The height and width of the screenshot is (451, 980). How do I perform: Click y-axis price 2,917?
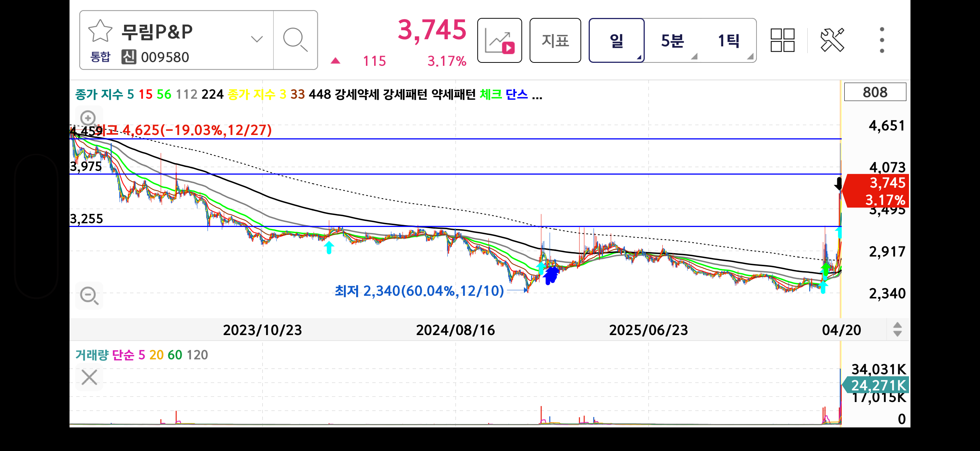click(887, 252)
